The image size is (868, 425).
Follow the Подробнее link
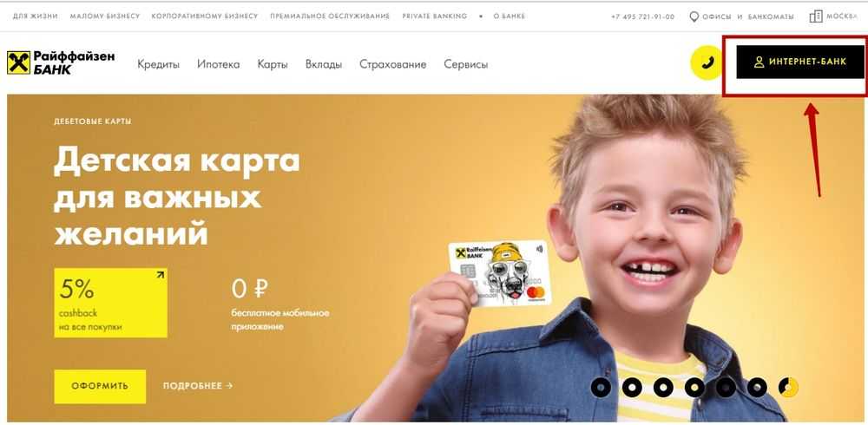(198, 386)
